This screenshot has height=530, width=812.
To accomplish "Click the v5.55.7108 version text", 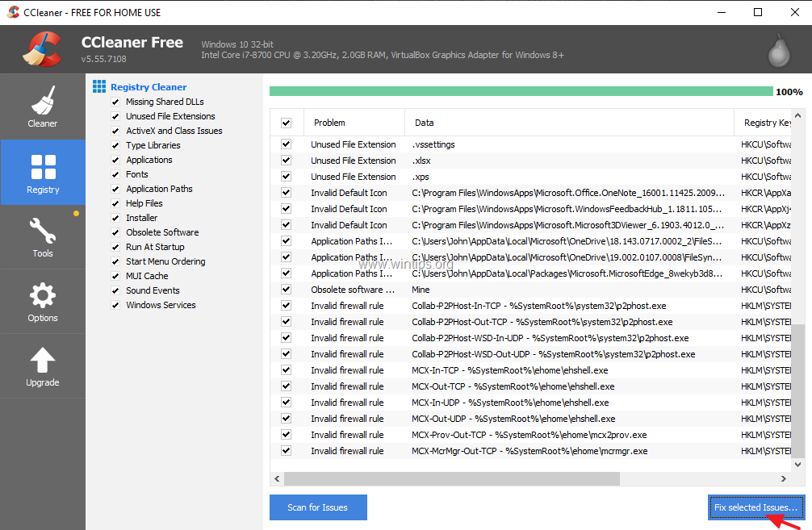I will tap(103, 59).
